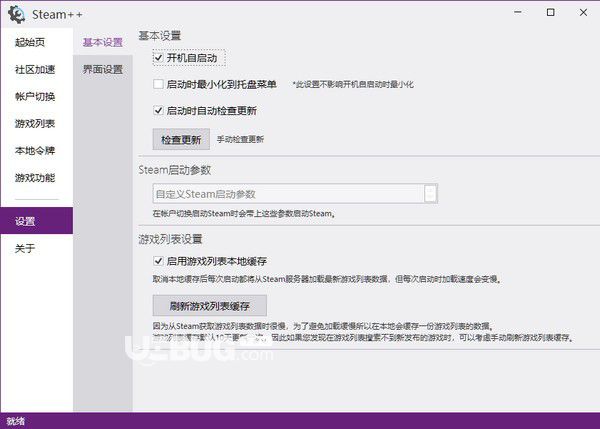Screen dimensions: 600x429
Task: Switch to 界面设置 tab
Action: (103, 69)
